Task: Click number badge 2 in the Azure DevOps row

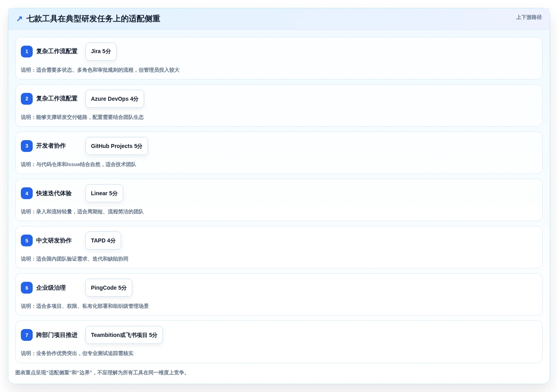Action: (x=27, y=99)
